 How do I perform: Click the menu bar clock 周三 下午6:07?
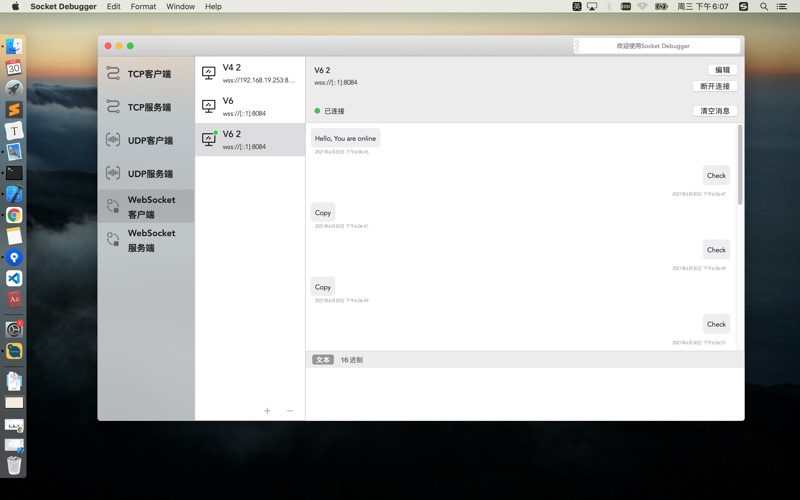[703, 7]
